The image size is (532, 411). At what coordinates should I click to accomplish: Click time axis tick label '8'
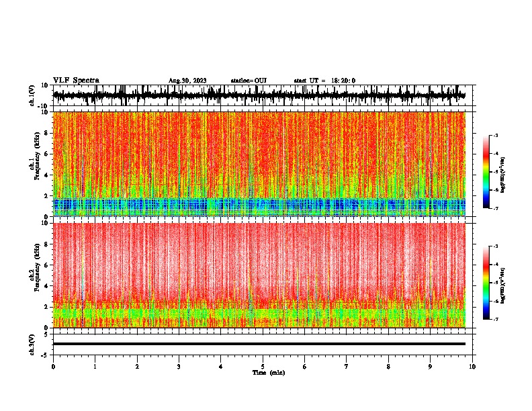(388, 367)
